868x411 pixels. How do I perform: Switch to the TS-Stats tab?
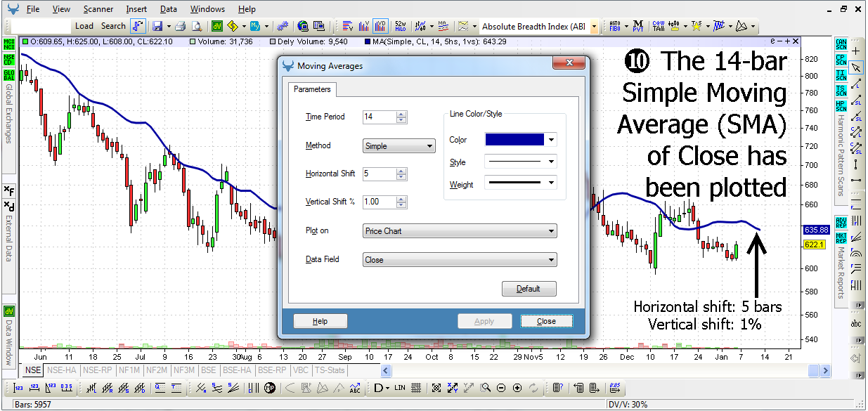tap(330, 370)
